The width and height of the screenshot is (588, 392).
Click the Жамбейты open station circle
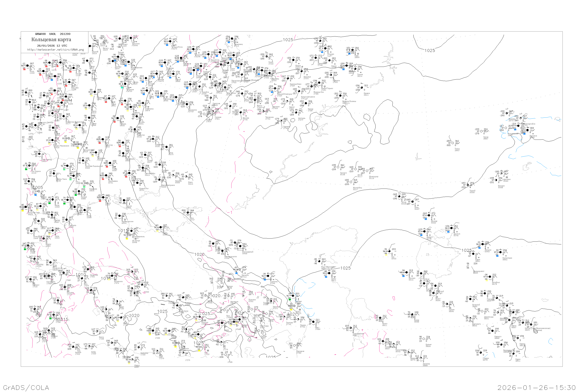tap(351, 182)
